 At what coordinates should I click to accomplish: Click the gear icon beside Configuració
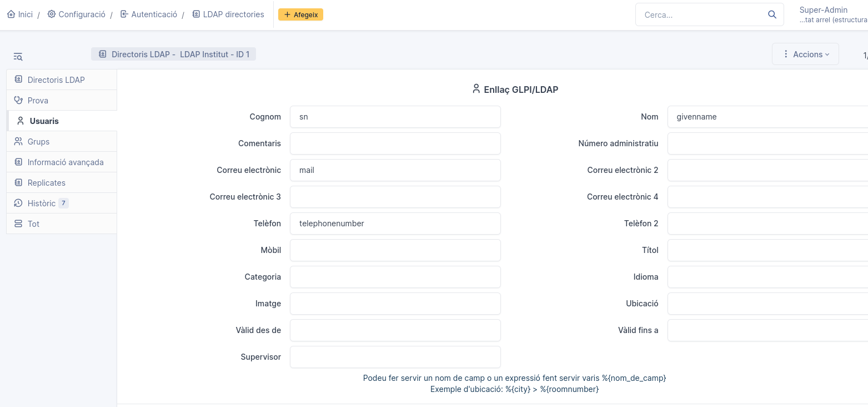52,14
